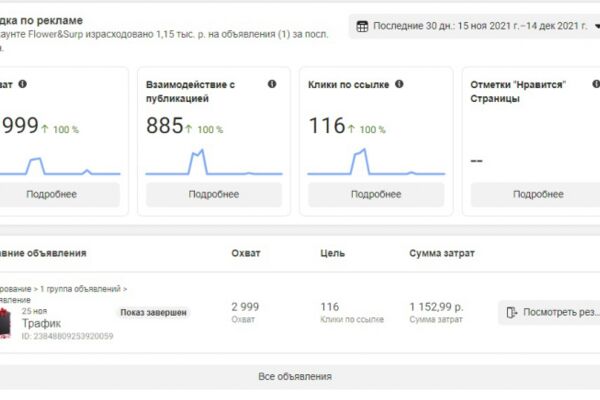
Task: Click the 1 группа объявлений breadcrumb
Action: coord(80,289)
